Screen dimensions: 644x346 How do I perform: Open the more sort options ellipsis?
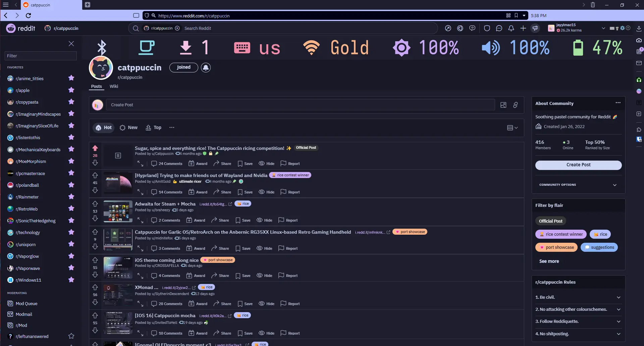tap(172, 127)
